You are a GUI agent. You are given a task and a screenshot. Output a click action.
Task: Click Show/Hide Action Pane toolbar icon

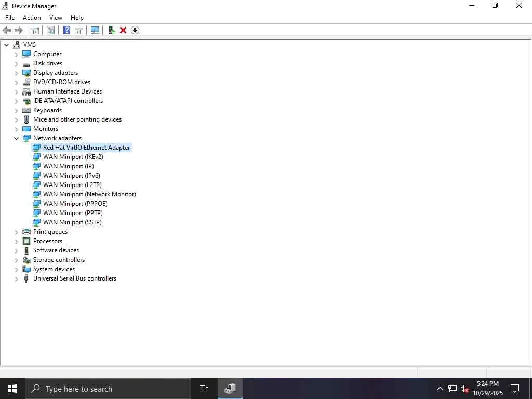79,30
